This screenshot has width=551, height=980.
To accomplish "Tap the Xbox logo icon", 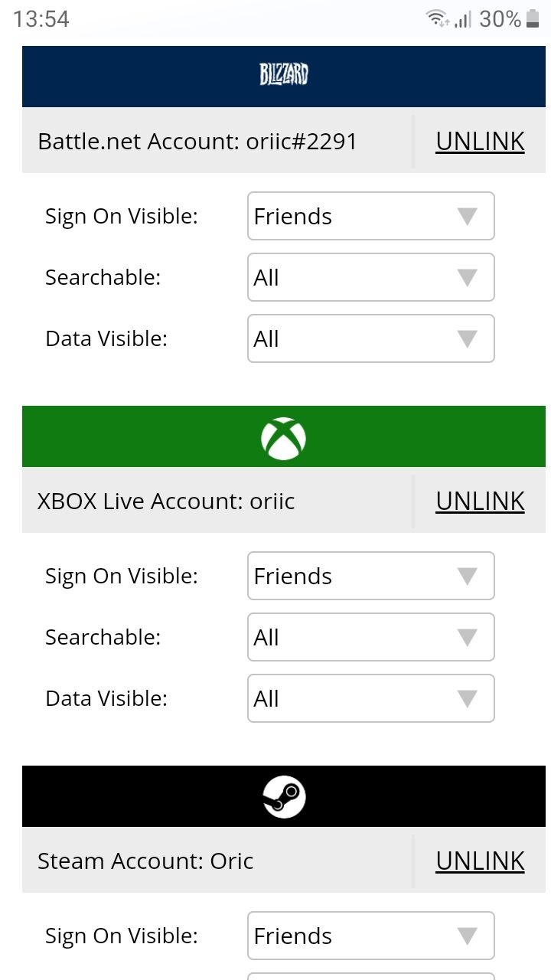I will (x=283, y=438).
